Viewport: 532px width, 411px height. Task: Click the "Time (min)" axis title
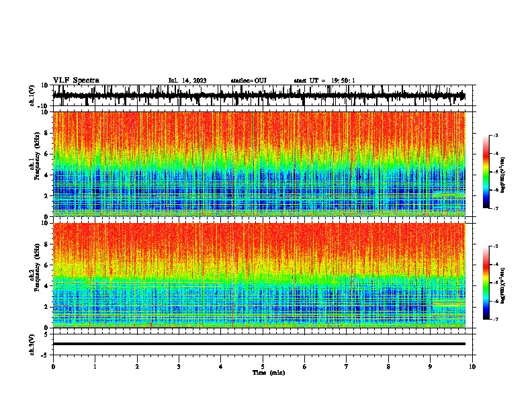(269, 373)
